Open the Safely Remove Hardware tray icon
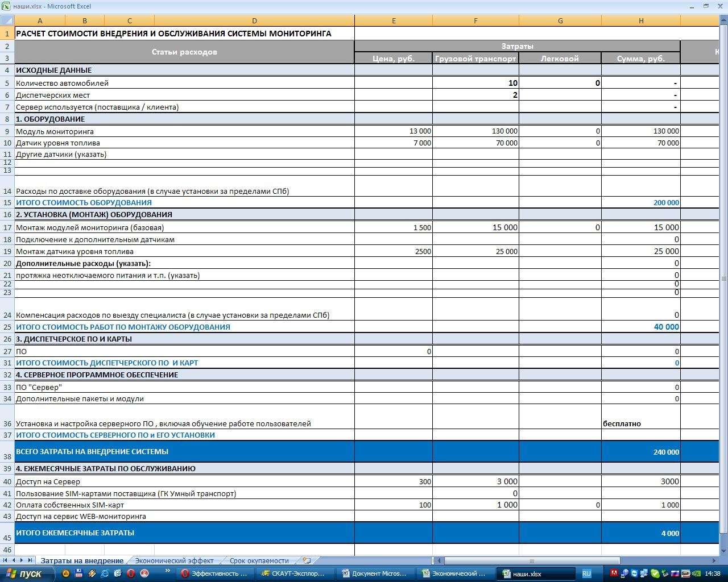 coord(665,573)
